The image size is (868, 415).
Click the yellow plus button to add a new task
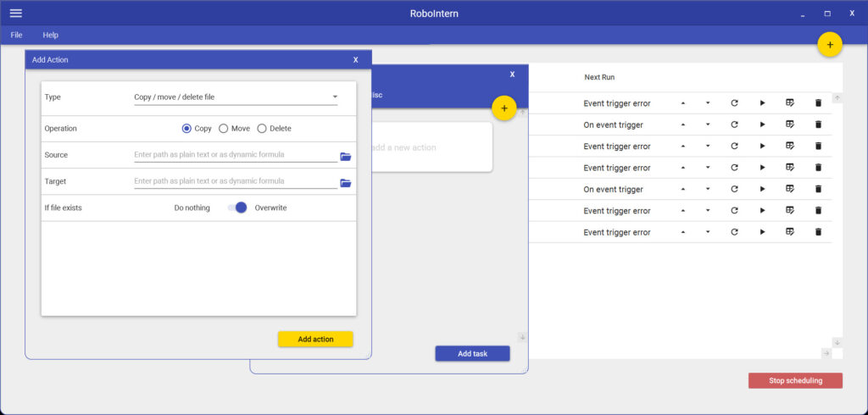(830, 44)
